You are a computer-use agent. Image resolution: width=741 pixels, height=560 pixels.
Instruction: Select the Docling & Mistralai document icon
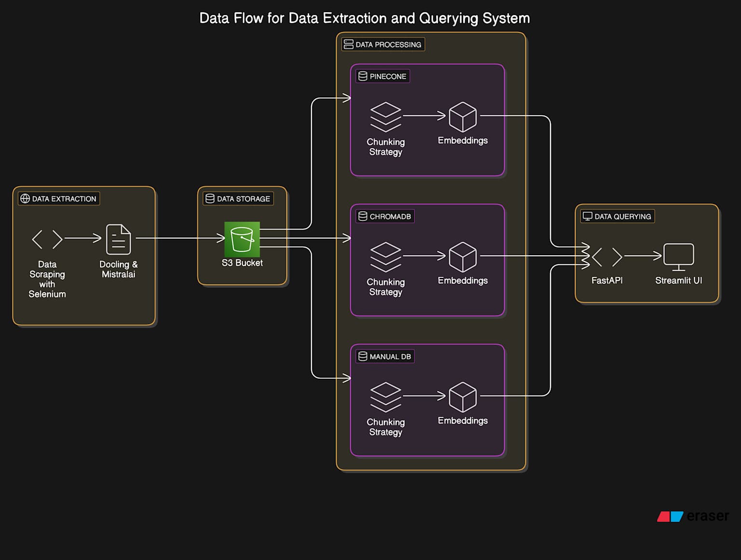point(118,238)
